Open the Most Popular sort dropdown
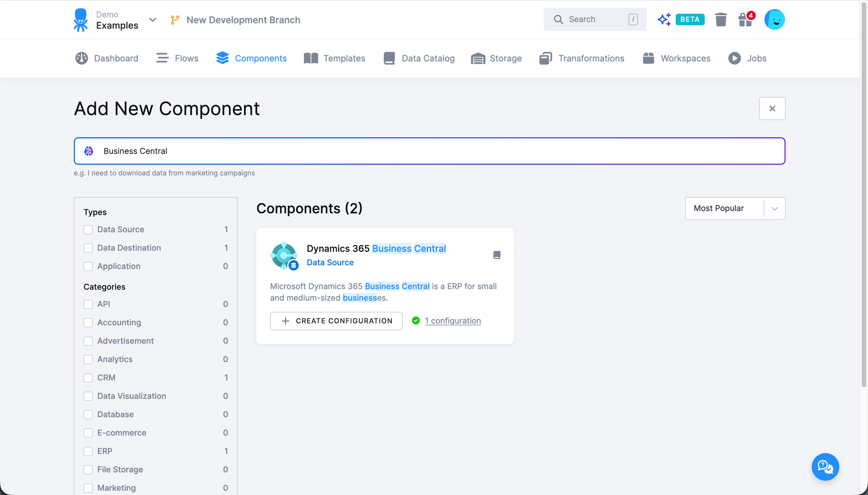The image size is (868, 495). pos(735,208)
